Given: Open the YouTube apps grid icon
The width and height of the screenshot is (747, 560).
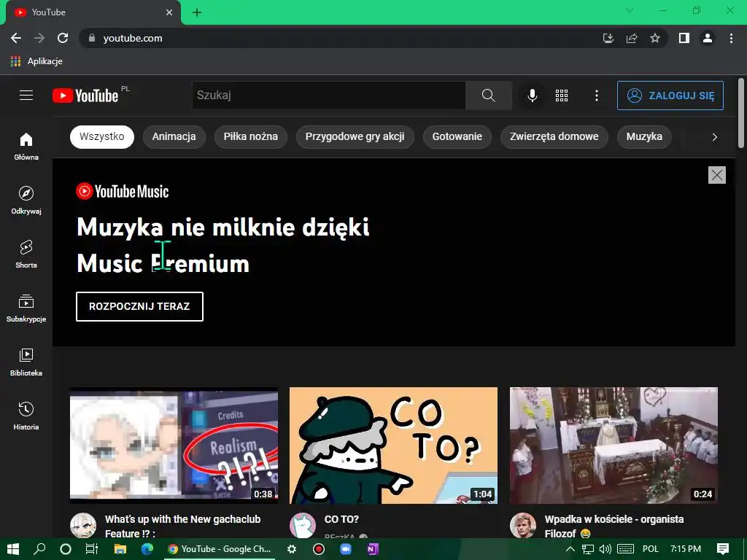Looking at the screenshot, I should [x=562, y=96].
